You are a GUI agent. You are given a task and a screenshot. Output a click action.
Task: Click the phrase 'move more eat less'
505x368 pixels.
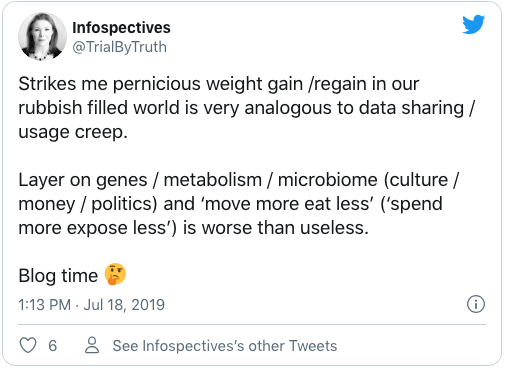pos(288,204)
